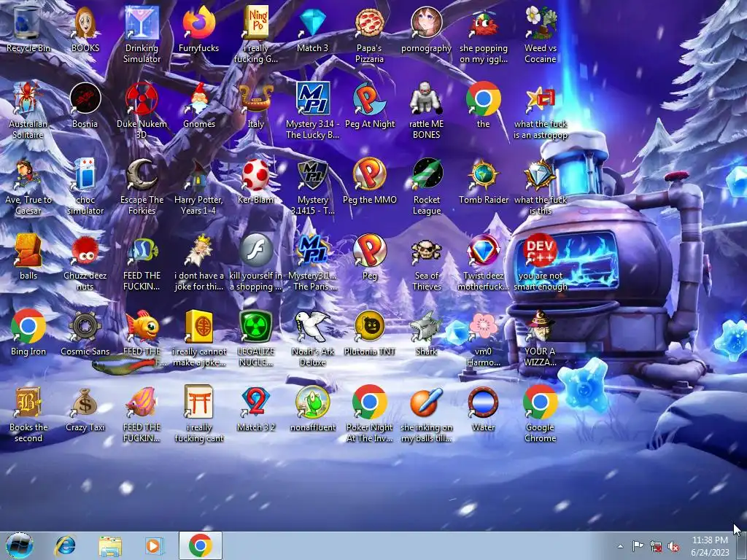
Task: Open the Match 3 diamond icon
Action: coord(312,28)
